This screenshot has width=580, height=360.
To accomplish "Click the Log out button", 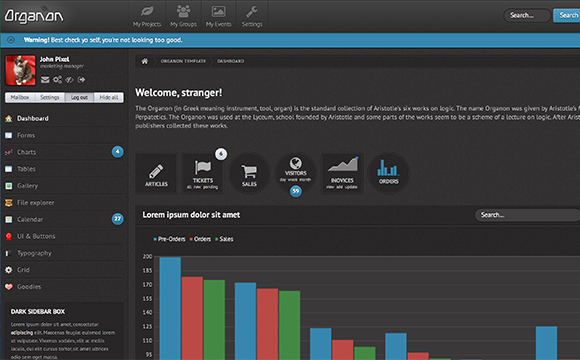I will (79, 97).
